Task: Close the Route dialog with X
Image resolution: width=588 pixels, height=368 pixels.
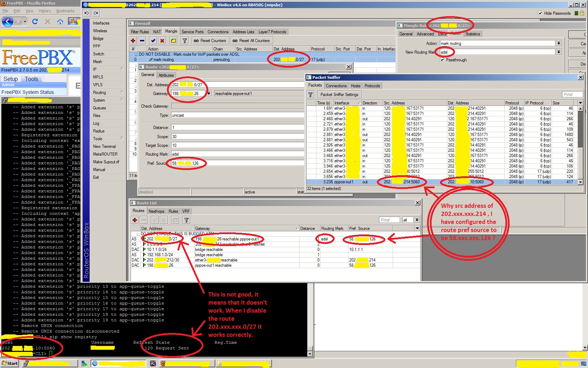Action: [x=349, y=67]
